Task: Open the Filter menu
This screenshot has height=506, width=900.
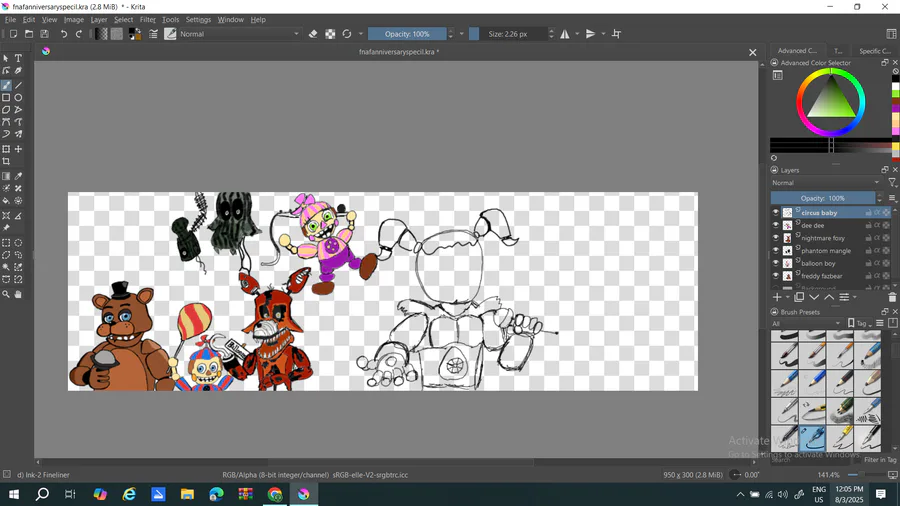Action: click(148, 20)
